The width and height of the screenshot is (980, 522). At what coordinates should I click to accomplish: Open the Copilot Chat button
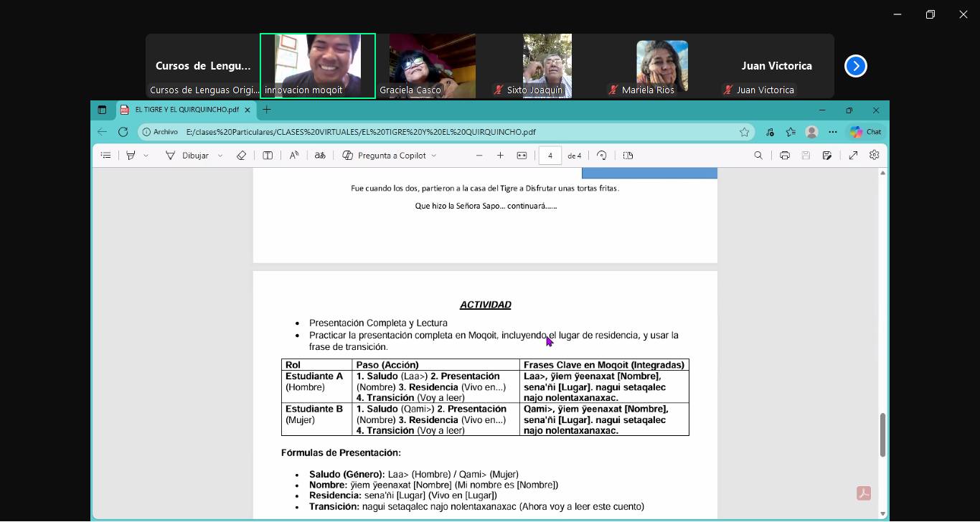tap(865, 132)
